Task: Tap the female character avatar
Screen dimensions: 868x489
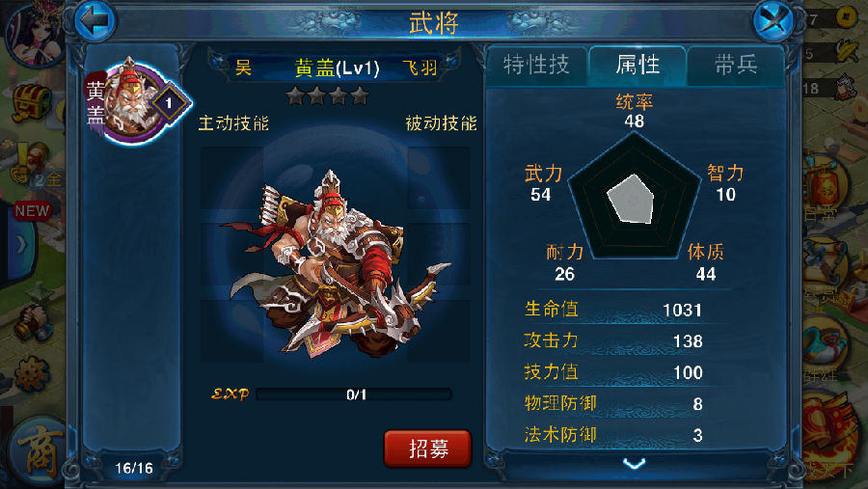Action: pyautogui.click(x=32, y=33)
